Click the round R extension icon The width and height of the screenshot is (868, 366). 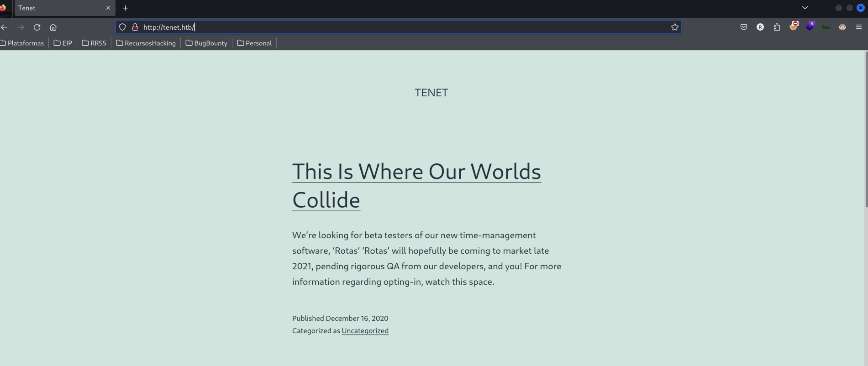coord(760,27)
